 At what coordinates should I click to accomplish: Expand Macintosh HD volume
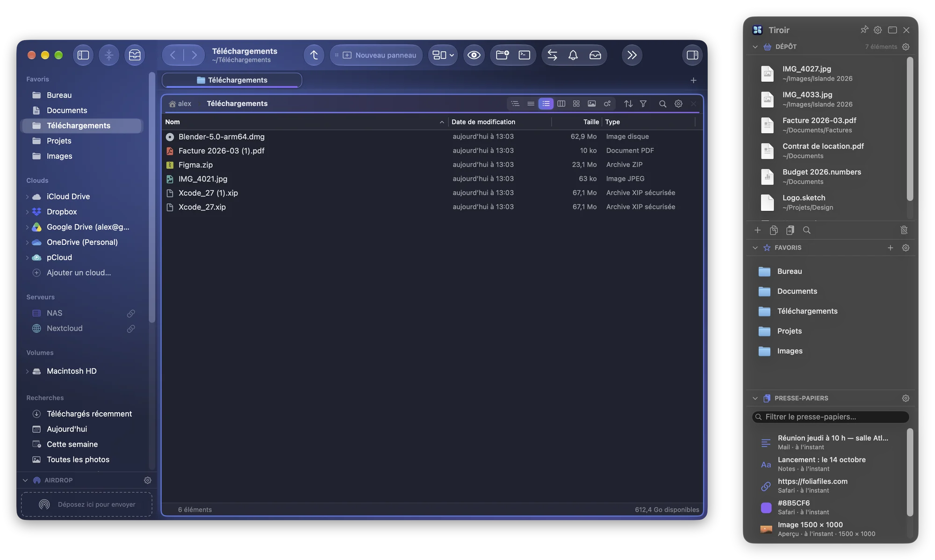27,371
